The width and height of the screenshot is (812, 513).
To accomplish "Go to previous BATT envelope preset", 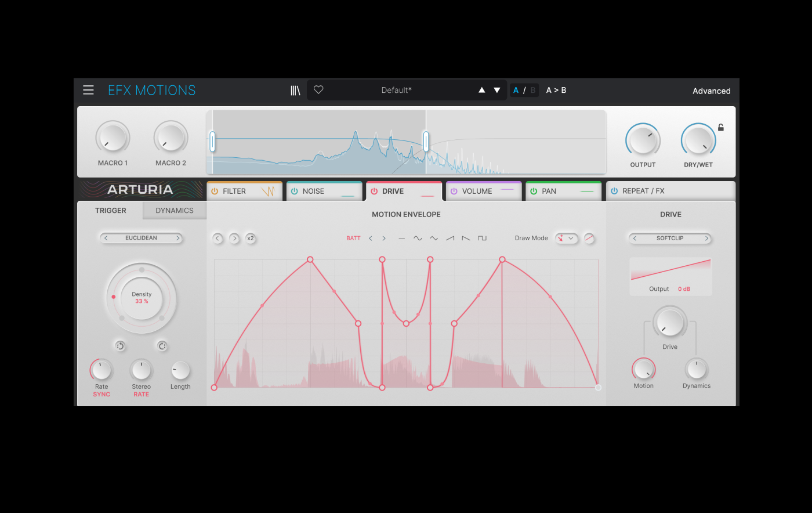I will point(371,238).
